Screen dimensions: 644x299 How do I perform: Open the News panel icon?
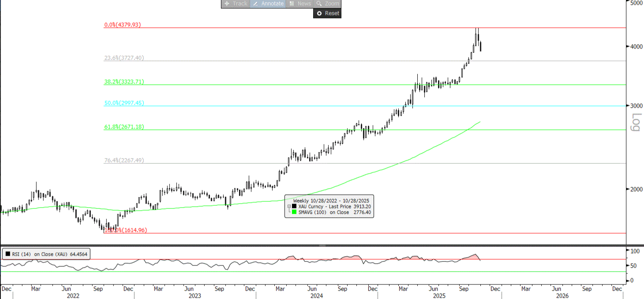point(291,4)
